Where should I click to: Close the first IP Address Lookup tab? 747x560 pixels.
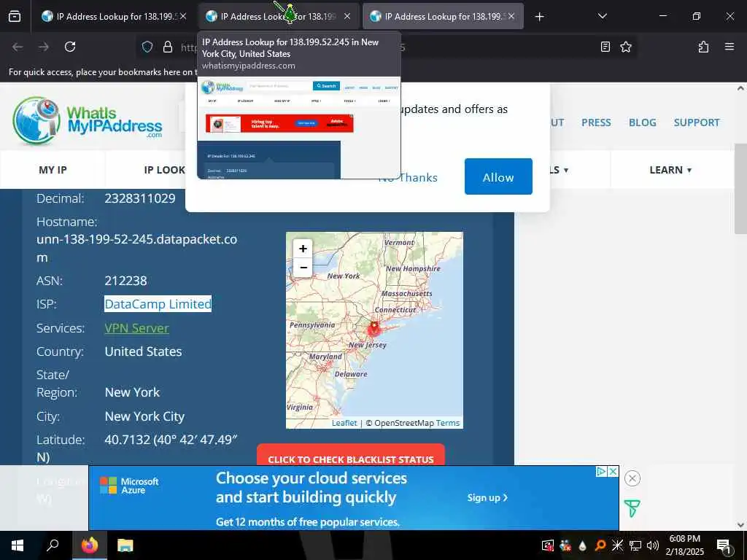pos(183,17)
